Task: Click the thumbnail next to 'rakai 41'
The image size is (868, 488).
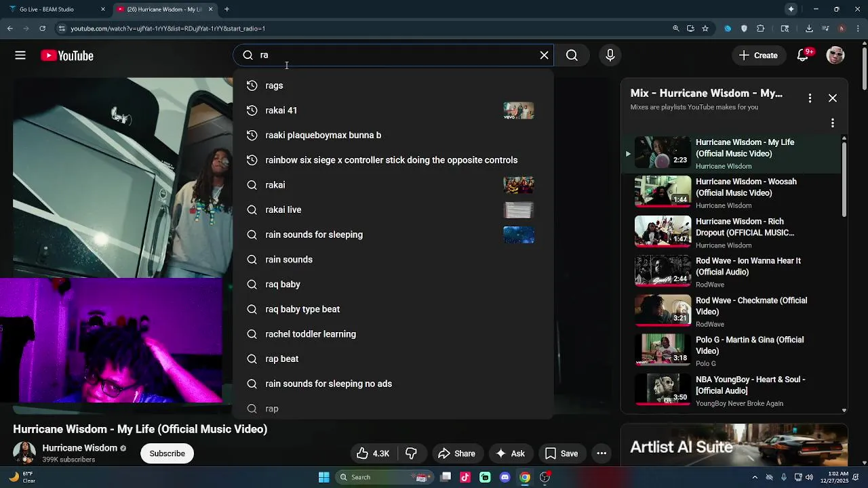Action: tap(519, 110)
